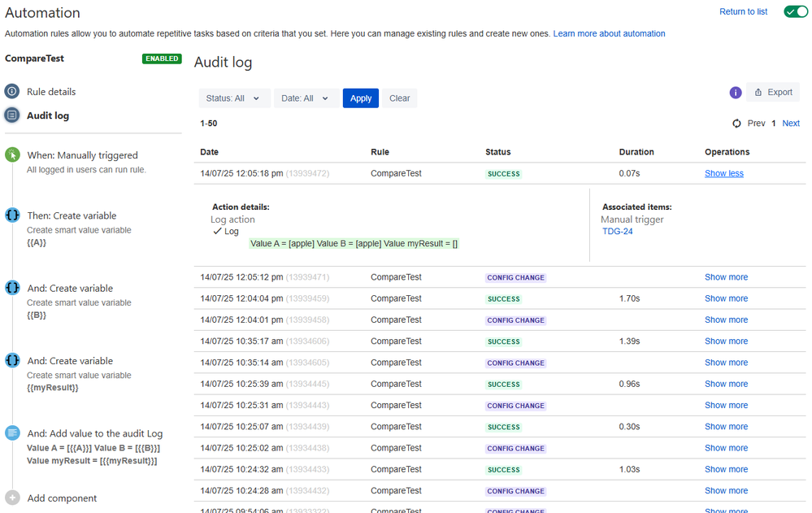Click the Duration column header

(x=636, y=152)
